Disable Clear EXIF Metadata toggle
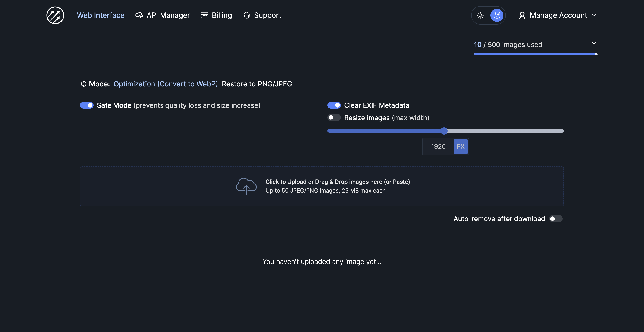Image resolution: width=644 pixels, height=332 pixels. [334, 105]
